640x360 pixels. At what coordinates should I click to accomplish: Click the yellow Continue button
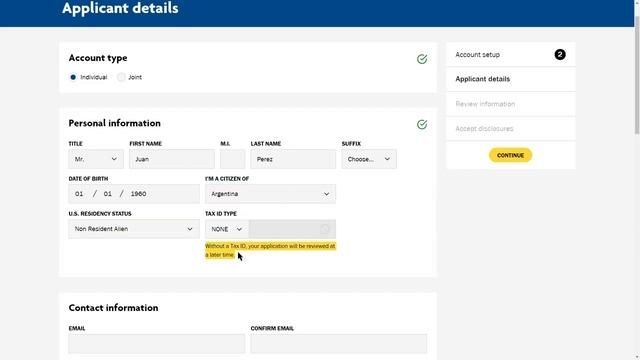[511, 155]
